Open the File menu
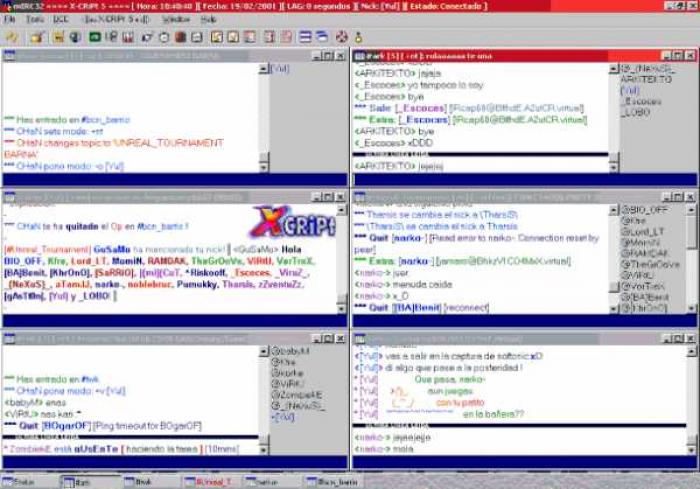This screenshot has height=489, width=700. [x=9, y=19]
